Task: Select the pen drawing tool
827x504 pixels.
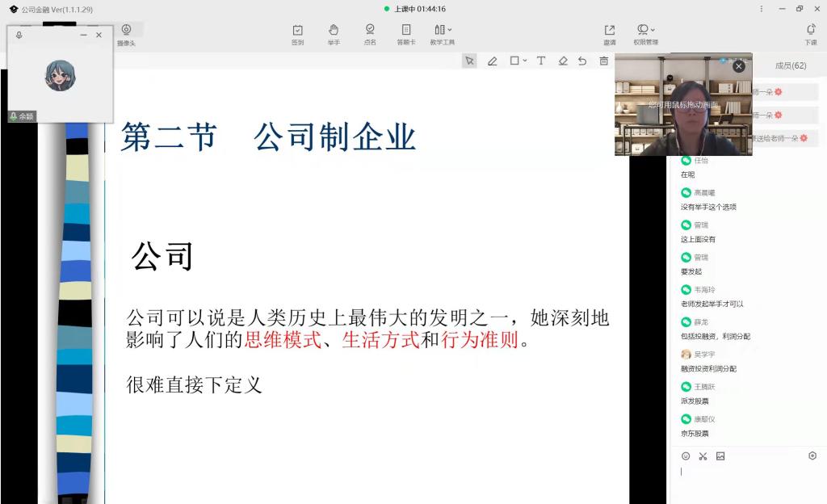Action: (x=492, y=61)
